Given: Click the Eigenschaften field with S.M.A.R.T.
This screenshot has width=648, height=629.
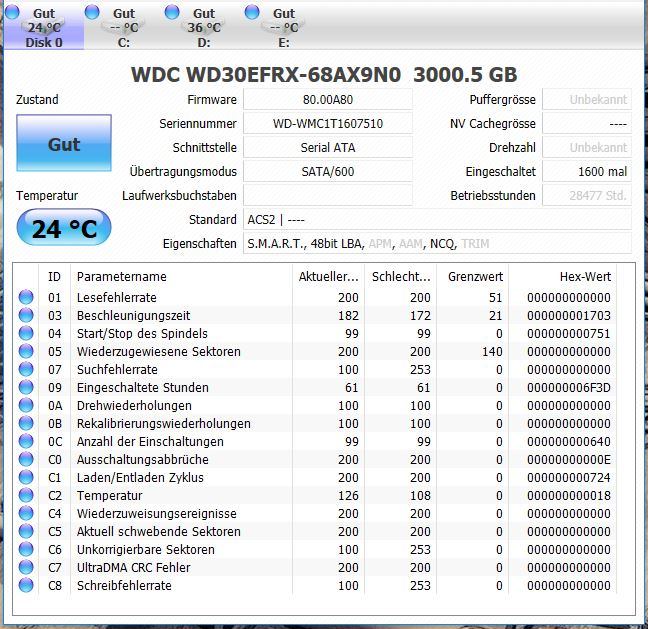Looking at the screenshot, I should click(437, 243).
